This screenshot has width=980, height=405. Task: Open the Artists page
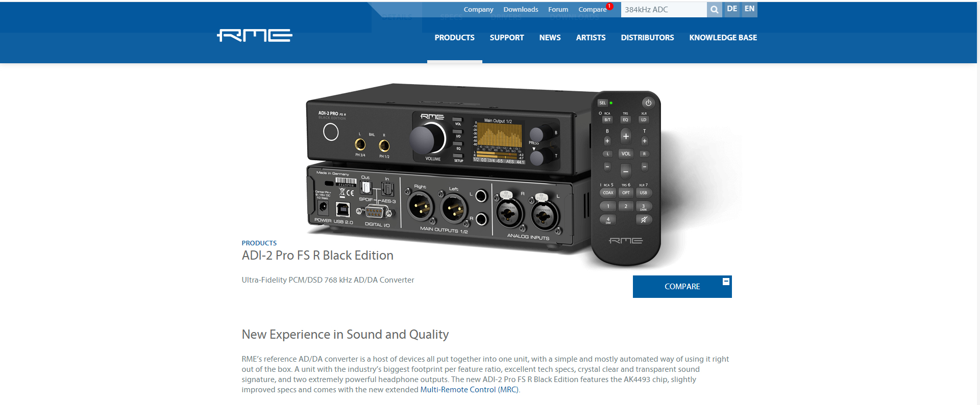point(591,38)
